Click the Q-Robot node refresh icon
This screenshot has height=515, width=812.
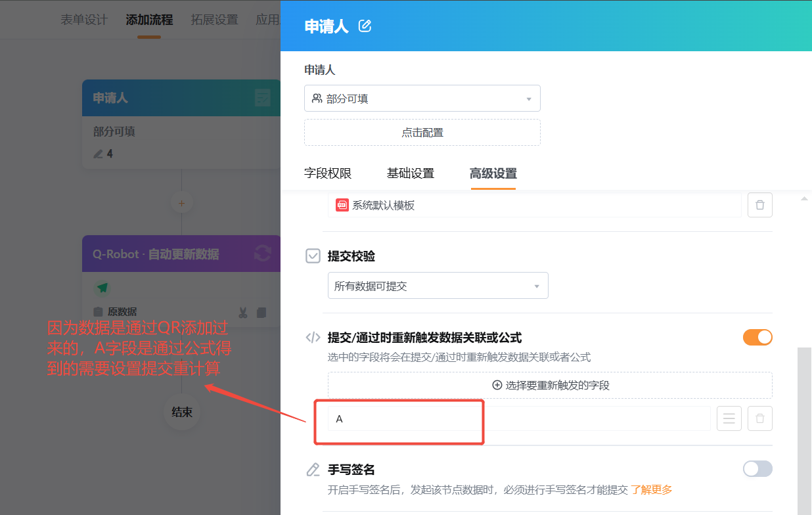click(x=263, y=254)
